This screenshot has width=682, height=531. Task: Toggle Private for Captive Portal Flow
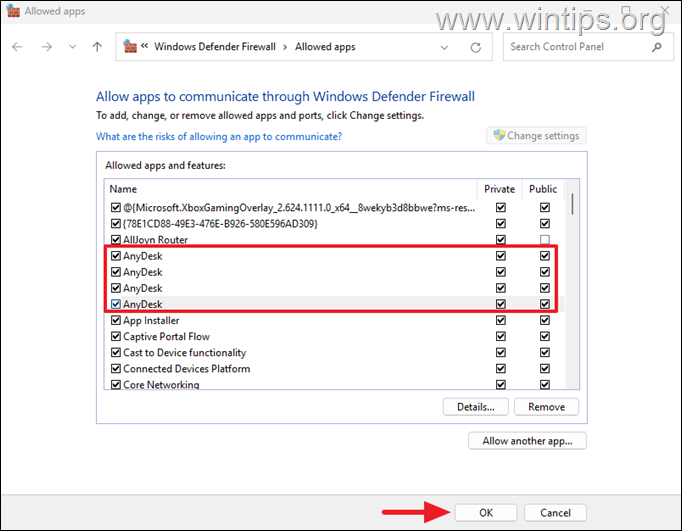click(501, 337)
